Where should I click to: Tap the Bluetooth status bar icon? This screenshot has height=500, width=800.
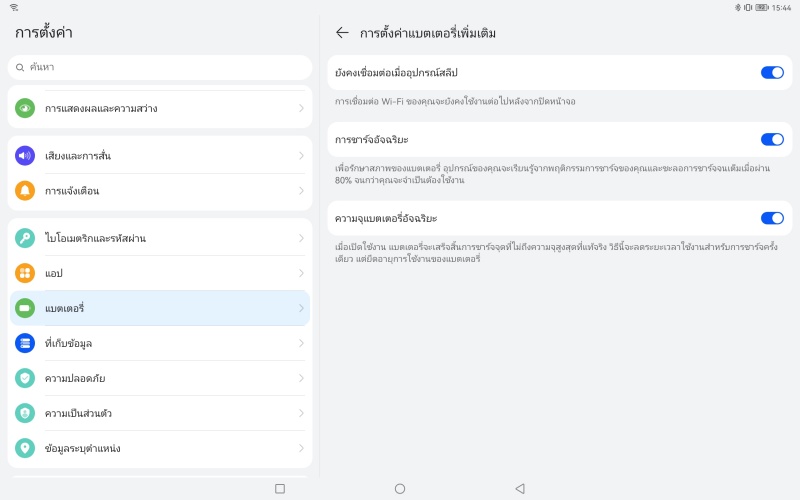738,7
